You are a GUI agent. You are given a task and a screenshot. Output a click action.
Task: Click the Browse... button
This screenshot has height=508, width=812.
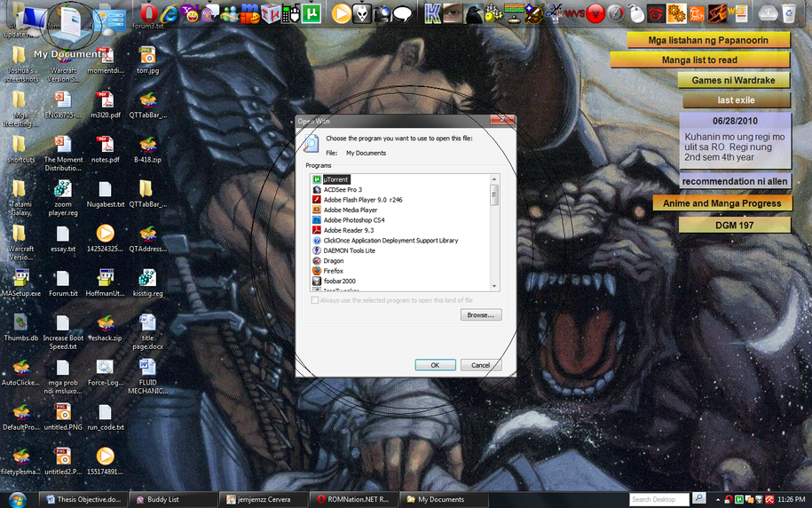[481, 314]
